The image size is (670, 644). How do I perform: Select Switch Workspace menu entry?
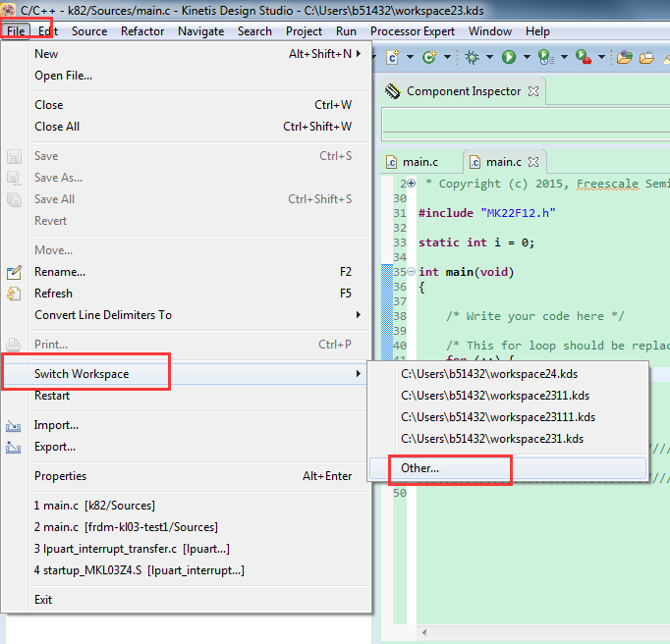pos(187,374)
